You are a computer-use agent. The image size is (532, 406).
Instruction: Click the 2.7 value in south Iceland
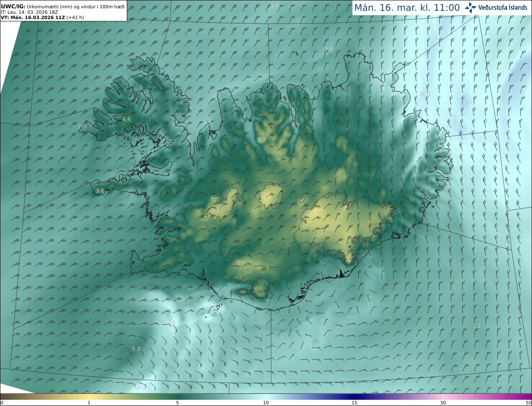point(241,263)
